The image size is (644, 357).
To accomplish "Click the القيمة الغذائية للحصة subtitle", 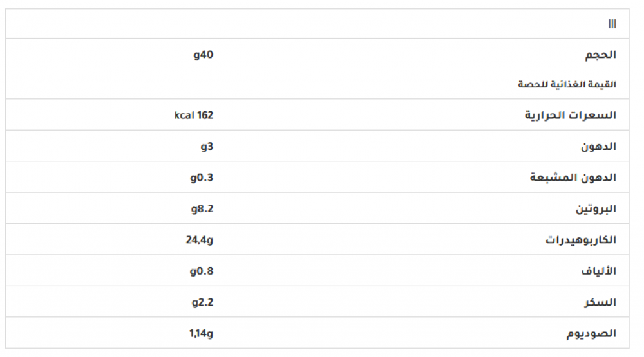I will [567, 84].
